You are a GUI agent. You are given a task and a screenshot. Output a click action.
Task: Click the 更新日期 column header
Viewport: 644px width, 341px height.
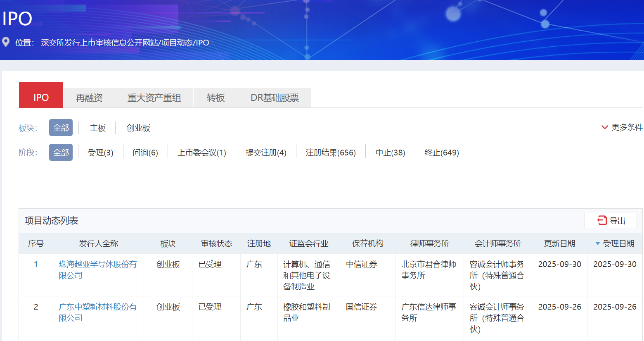(559, 243)
